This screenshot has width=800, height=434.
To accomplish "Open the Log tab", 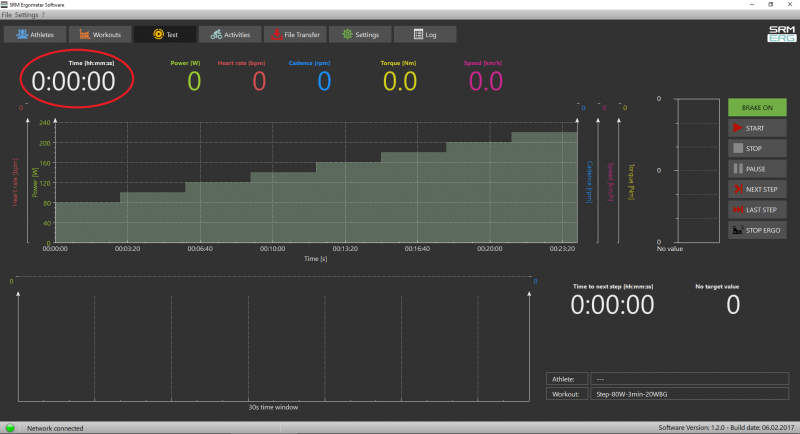I will (424, 34).
